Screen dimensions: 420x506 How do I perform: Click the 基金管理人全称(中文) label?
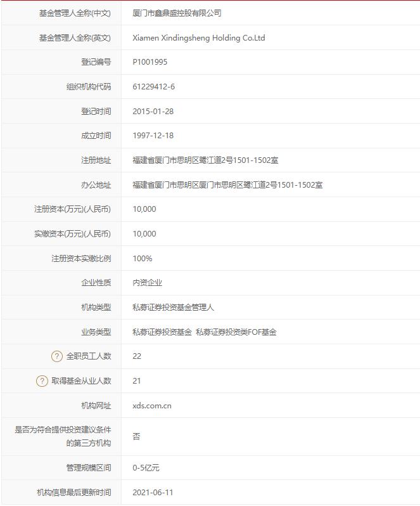pyautogui.click(x=75, y=13)
